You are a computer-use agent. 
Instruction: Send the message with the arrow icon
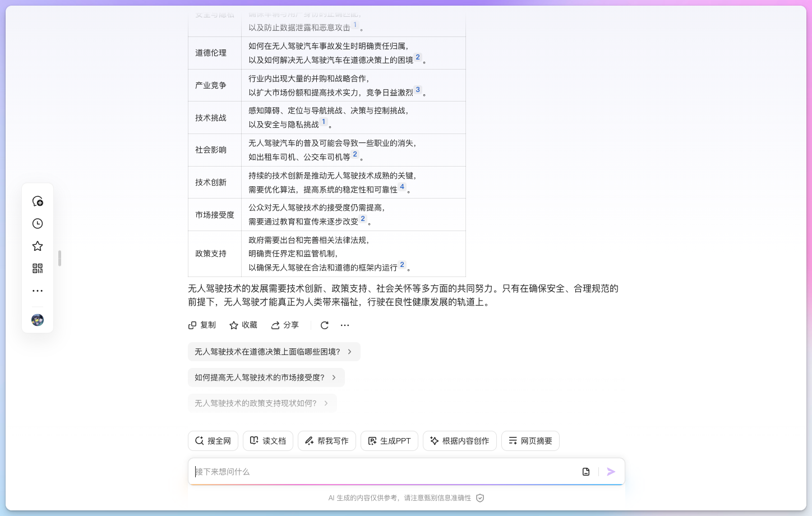611,472
